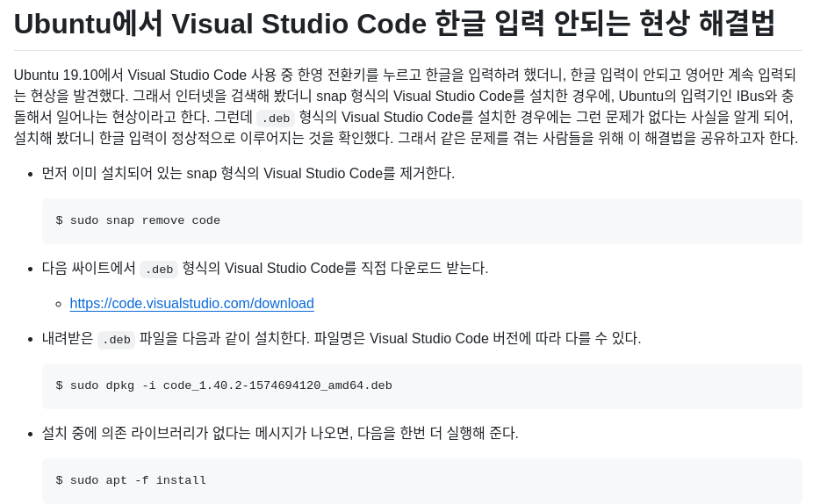Click the '.deb' code in the '다음 사이트에서' bullet
The height and width of the screenshot is (504, 813).
point(159,269)
